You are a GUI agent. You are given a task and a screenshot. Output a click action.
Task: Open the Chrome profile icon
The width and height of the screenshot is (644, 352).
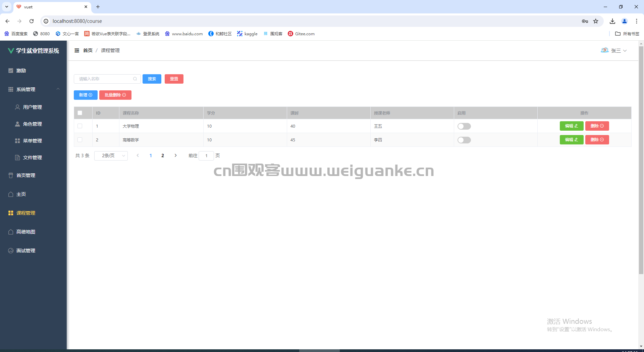tap(625, 21)
